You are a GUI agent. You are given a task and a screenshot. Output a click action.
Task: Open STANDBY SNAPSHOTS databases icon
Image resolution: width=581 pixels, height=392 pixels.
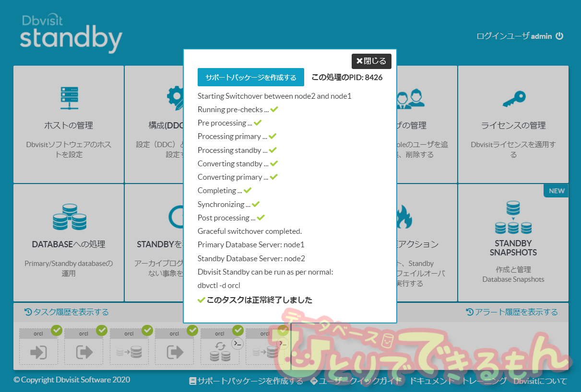click(513, 217)
